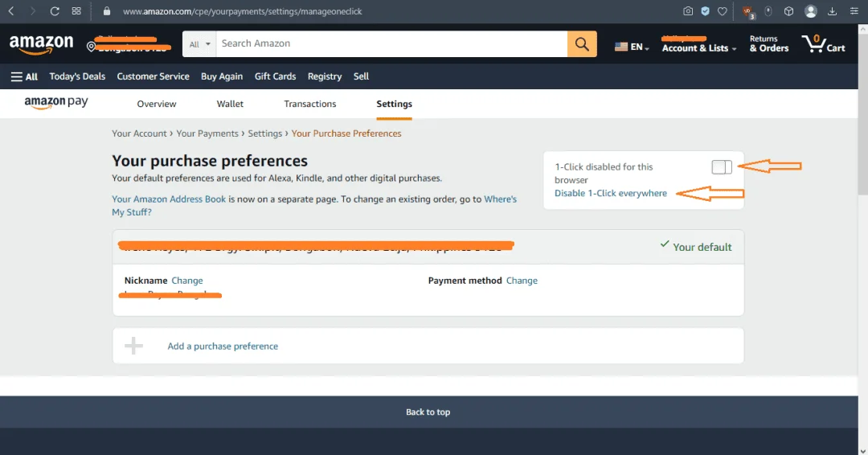Open the All hamburger menu
Screen dimensions: 868x455
(24, 76)
